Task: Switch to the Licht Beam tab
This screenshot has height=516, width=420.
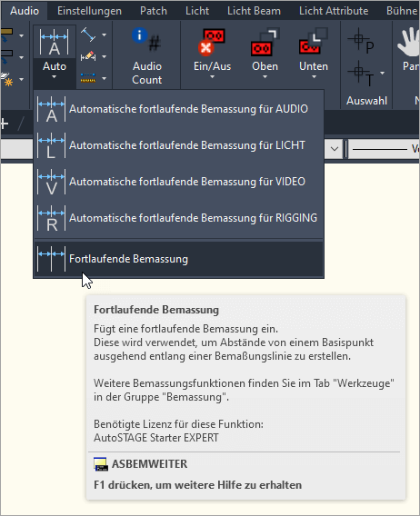Action: pos(254,11)
